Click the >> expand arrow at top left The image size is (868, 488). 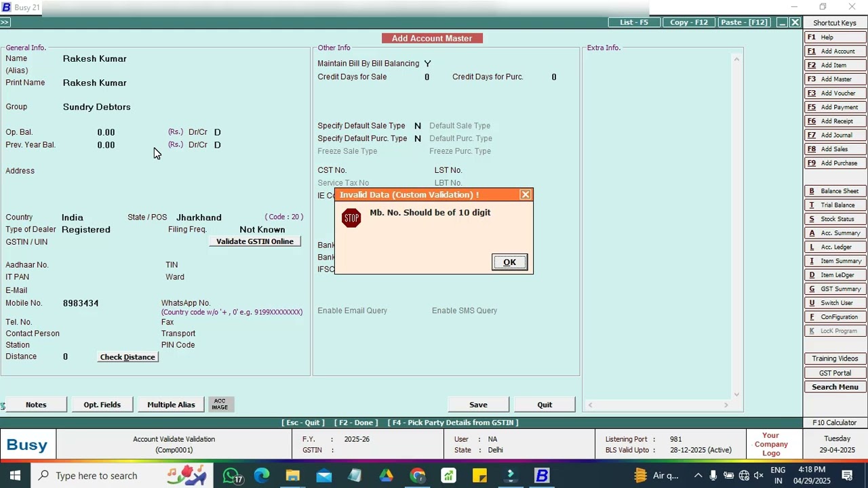pos(5,22)
